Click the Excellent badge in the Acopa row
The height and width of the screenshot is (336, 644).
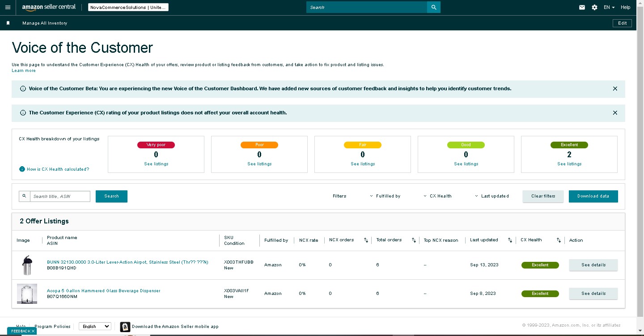coord(540,294)
